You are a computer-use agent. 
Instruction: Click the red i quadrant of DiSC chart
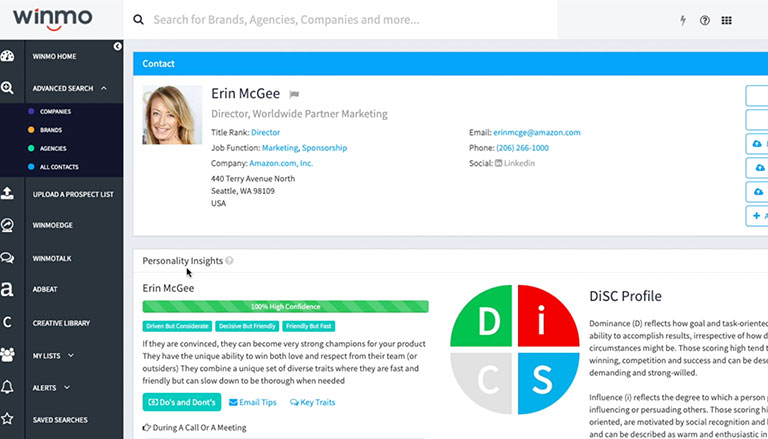[x=549, y=316]
